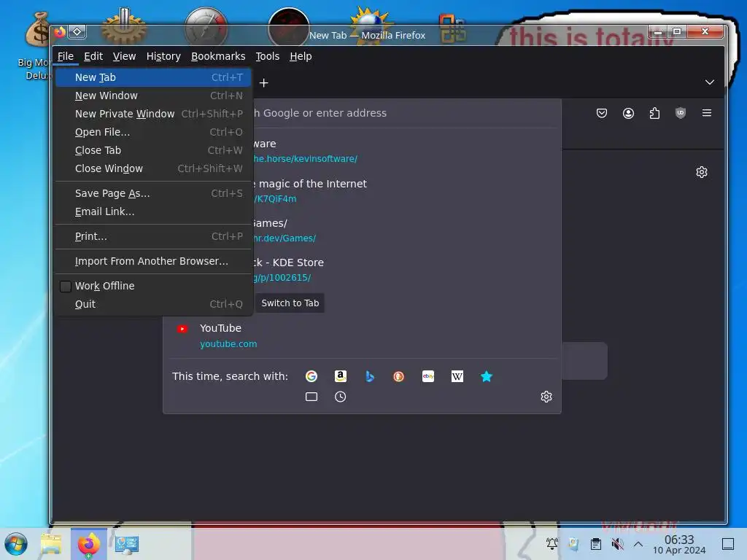The width and height of the screenshot is (747, 560).
Task: Click the Firefox taskbar icon
Action: pyautogui.click(x=88, y=544)
